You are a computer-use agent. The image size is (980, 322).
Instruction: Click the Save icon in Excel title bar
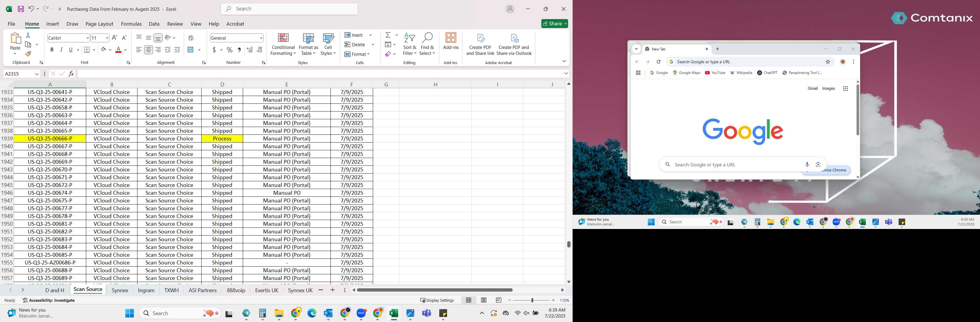tap(21, 9)
